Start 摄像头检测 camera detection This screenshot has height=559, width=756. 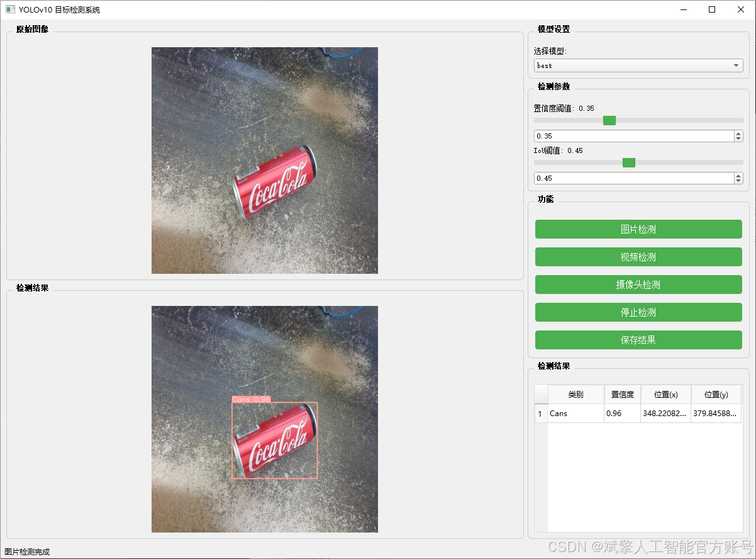point(638,285)
